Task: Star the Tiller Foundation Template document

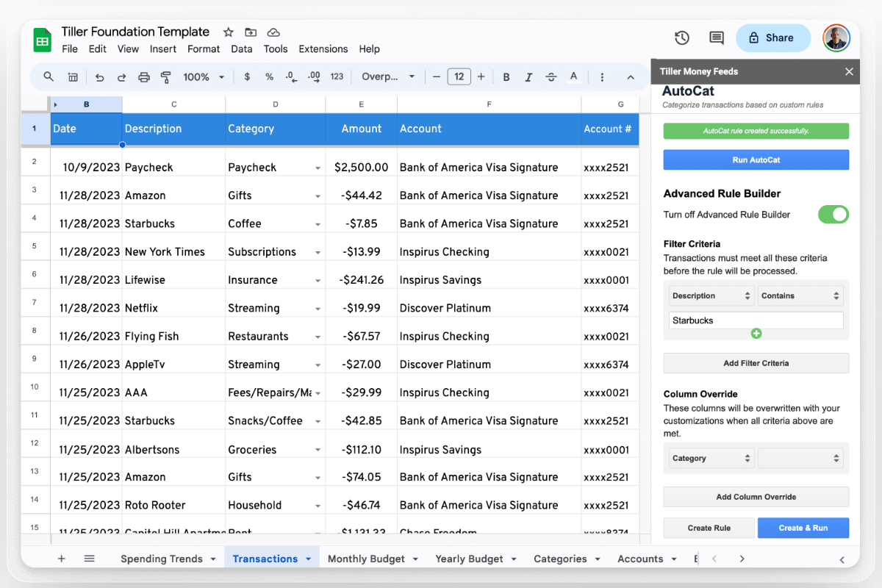Action: [x=229, y=32]
